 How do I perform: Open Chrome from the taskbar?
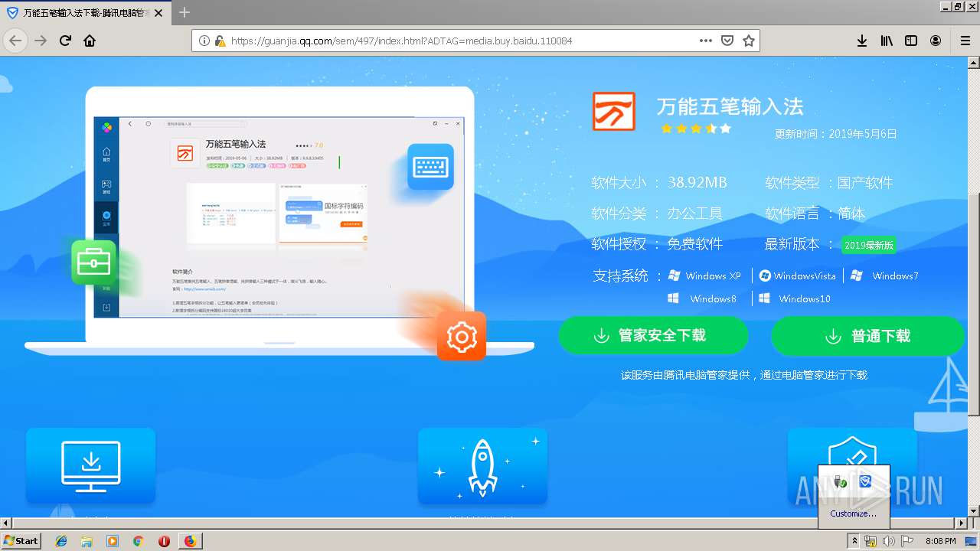point(138,541)
